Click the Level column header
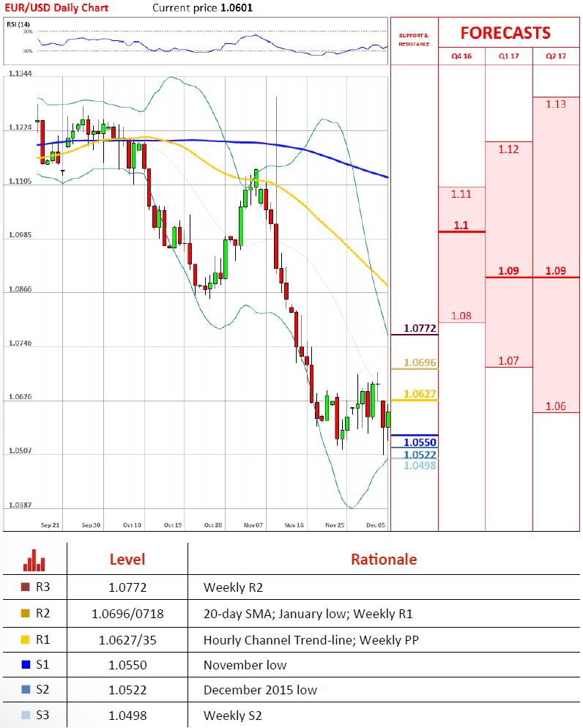This screenshot has width=583, height=728. pos(127,560)
